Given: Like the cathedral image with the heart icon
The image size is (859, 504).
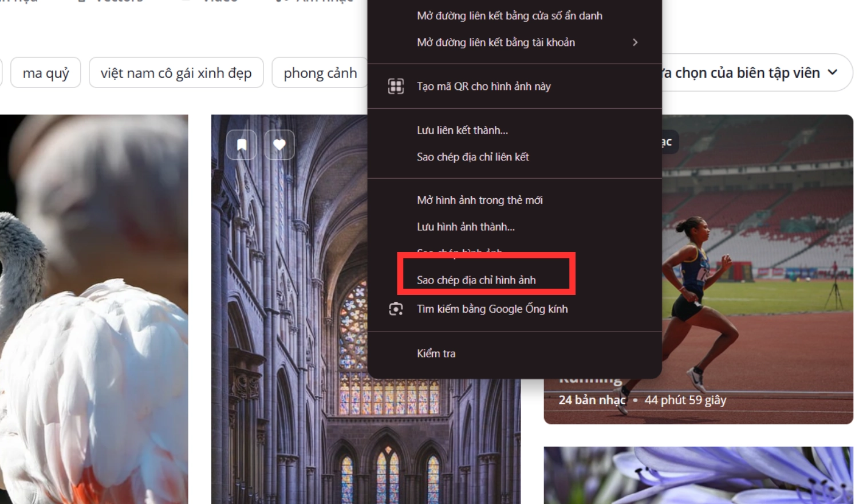Looking at the screenshot, I should [x=279, y=145].
